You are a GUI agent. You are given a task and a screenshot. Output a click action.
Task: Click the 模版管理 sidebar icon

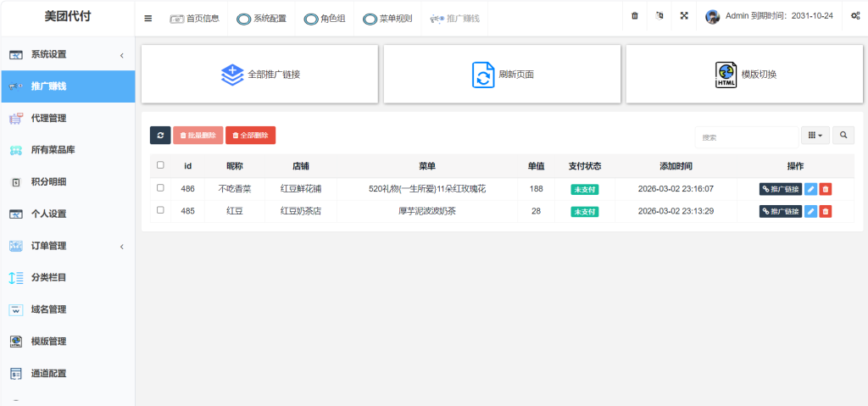click(x=16, y=342)
